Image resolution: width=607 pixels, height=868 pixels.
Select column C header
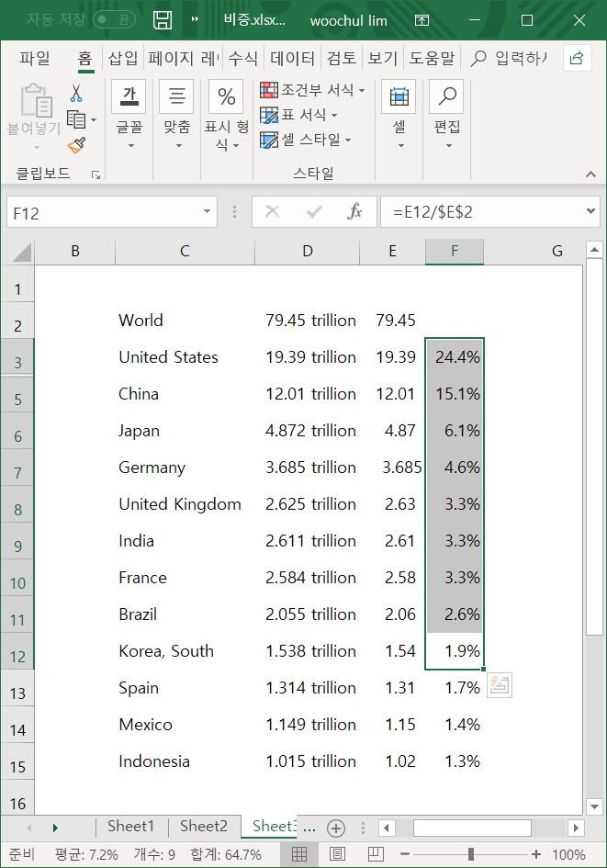click(185, 252)
